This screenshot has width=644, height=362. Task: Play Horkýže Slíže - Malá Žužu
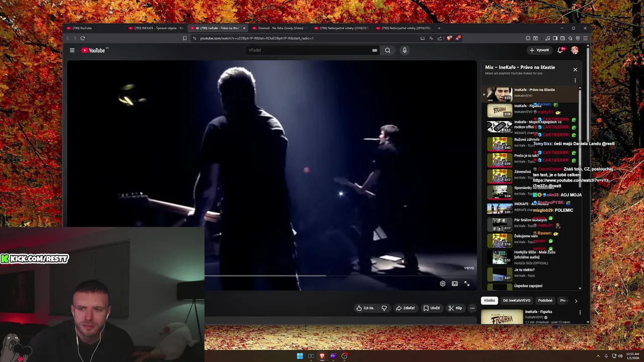(x=531, y=257)
